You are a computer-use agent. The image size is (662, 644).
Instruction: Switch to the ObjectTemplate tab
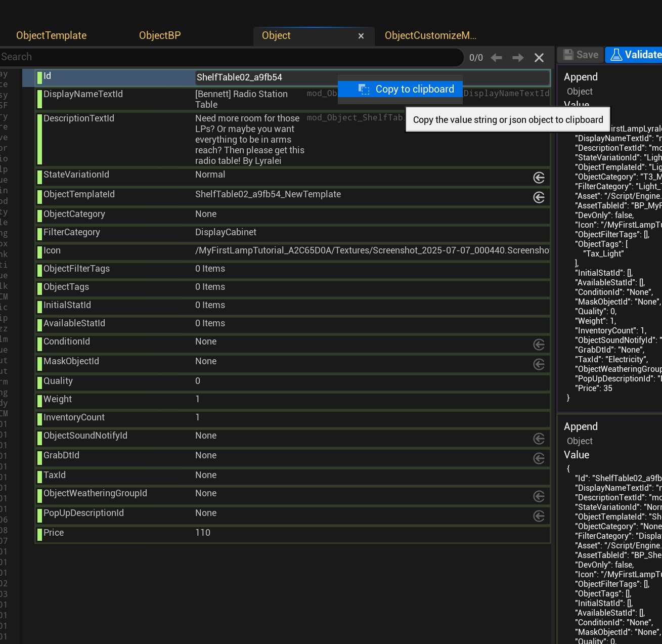[51, 35]
